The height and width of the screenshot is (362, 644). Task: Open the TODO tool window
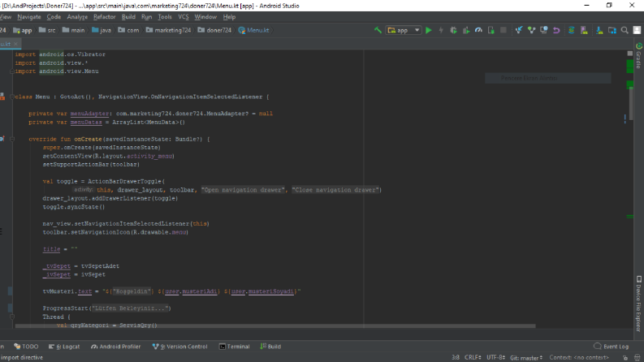click(26, 347)
